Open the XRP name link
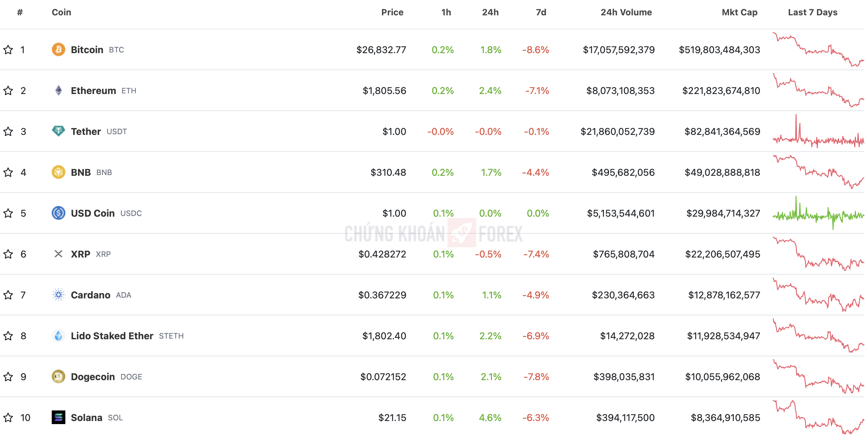Image resolution: width=868 pixels, height=436 pixels. [80, 254]
